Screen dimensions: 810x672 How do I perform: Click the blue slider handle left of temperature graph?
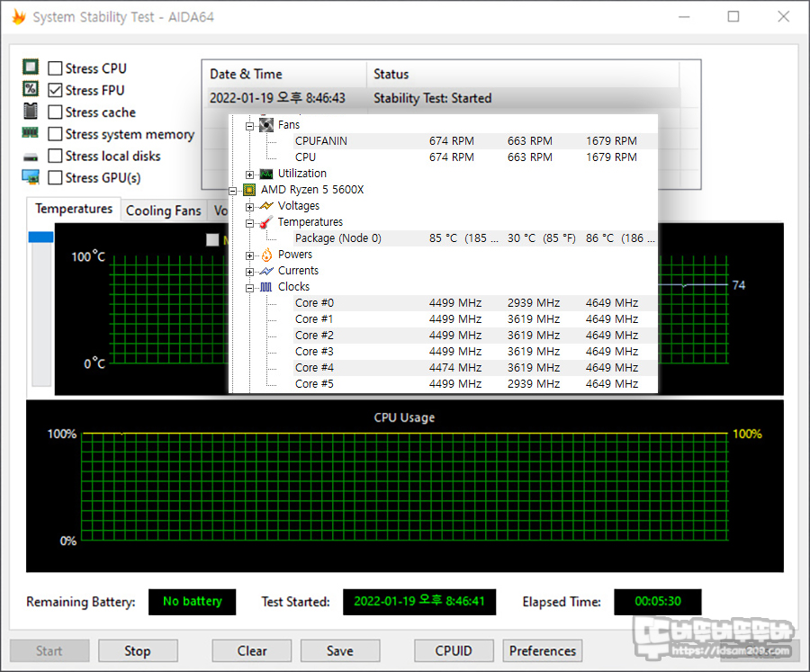[x=40, y=237]
